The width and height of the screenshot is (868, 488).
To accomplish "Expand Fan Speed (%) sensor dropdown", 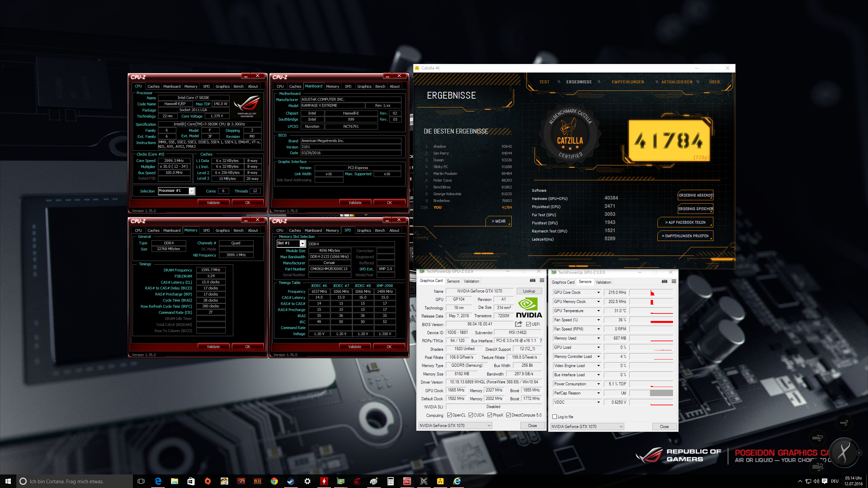I will (598, 320).
